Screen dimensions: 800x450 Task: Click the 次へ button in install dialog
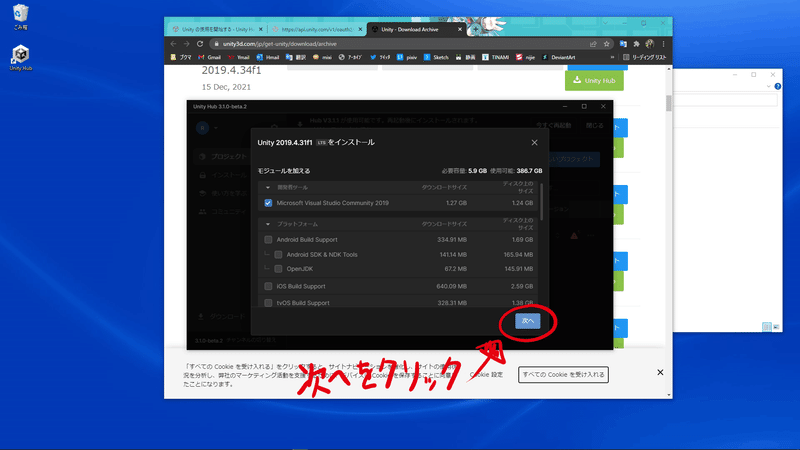pyautogui.click(x=528, y=321)
